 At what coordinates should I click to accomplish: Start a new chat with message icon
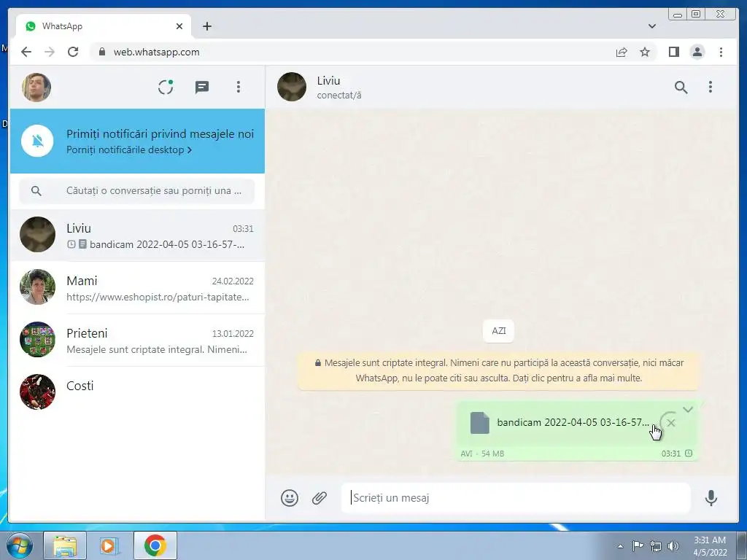pos(202,87)
